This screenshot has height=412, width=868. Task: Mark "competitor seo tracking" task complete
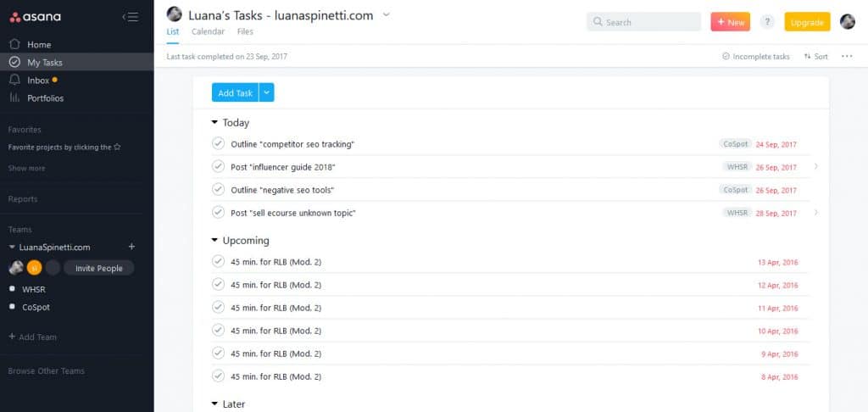coord(218,144)
